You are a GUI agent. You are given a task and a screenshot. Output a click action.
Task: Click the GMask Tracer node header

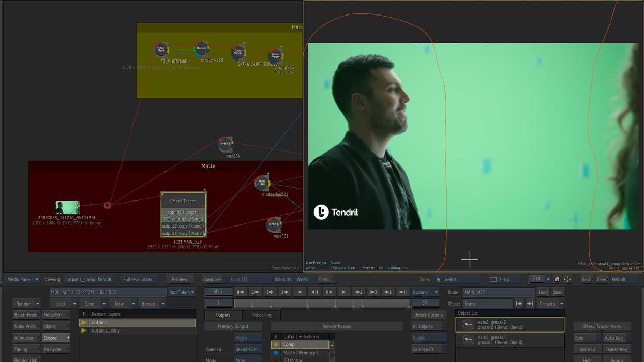coord(183,201)
